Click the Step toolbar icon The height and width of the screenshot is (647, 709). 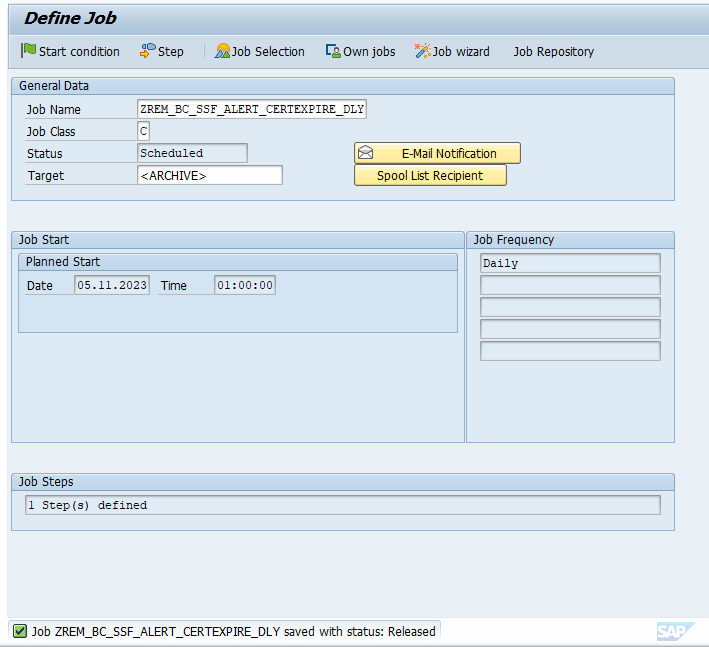148,51
